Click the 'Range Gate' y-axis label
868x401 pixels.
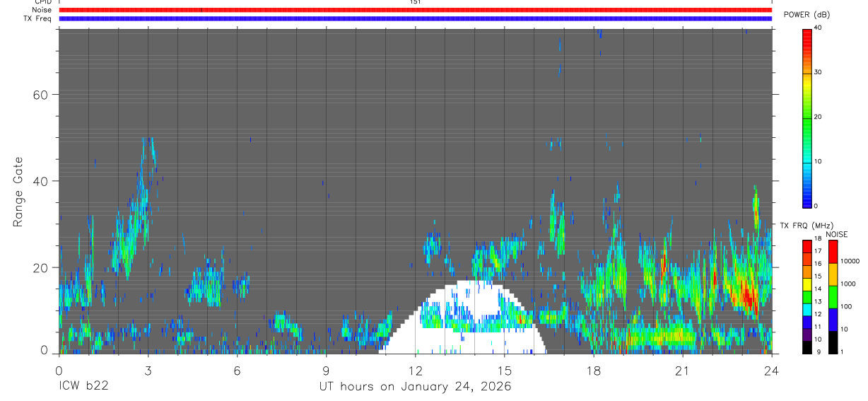[x=18, y=192]
